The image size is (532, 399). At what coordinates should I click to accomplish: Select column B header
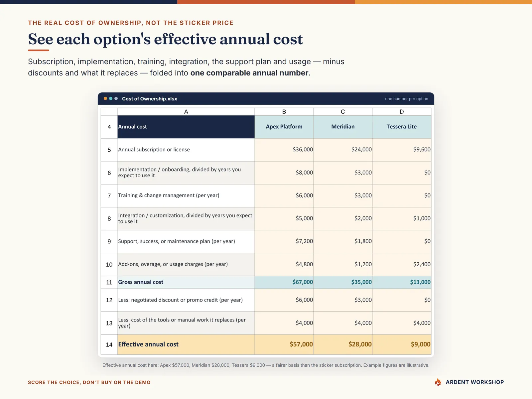[x=284, y=112]
